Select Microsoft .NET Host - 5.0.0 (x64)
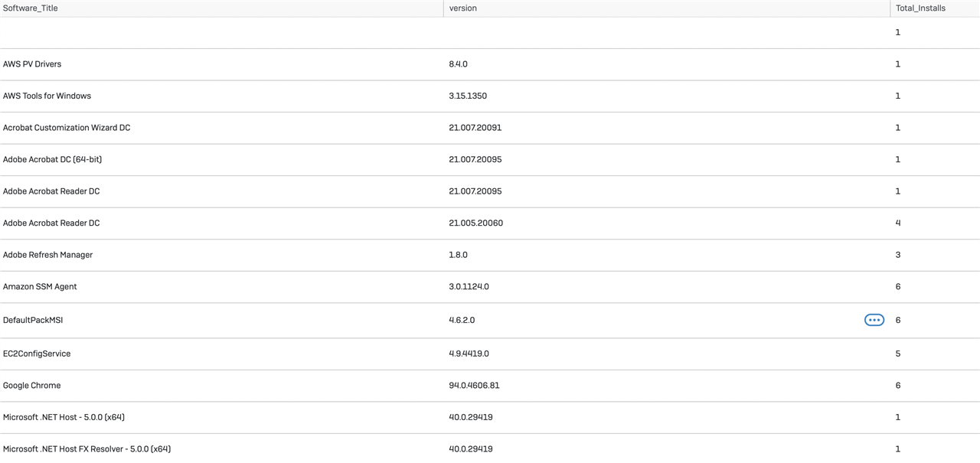 [x=64, y=417]
